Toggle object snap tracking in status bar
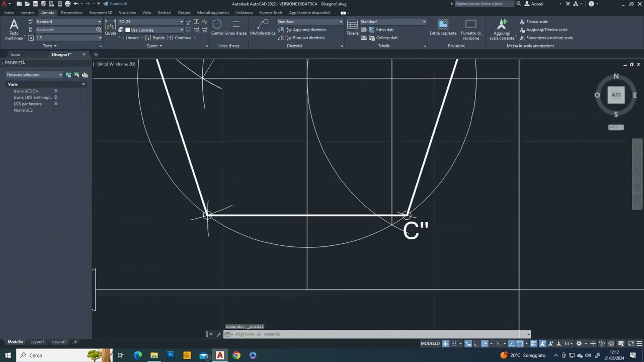 (512, 343)
